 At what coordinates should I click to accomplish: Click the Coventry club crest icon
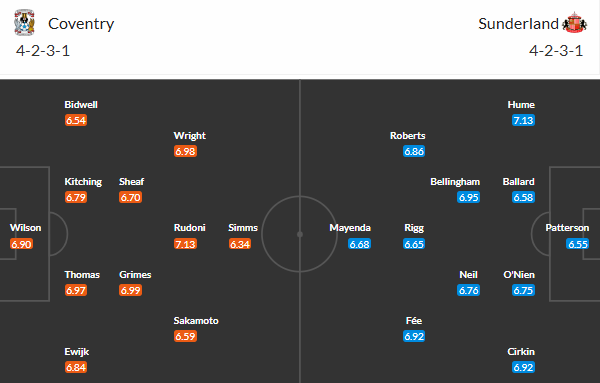point(24,23)
